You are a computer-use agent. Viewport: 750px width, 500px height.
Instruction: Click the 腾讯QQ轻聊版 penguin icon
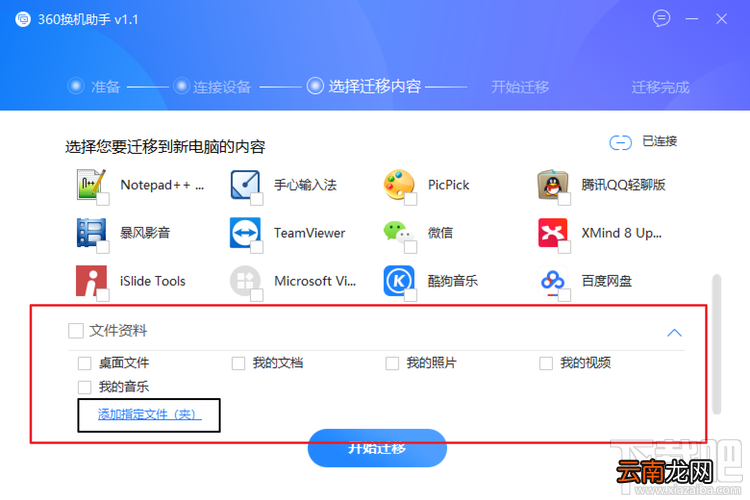[x=552, y=184]
